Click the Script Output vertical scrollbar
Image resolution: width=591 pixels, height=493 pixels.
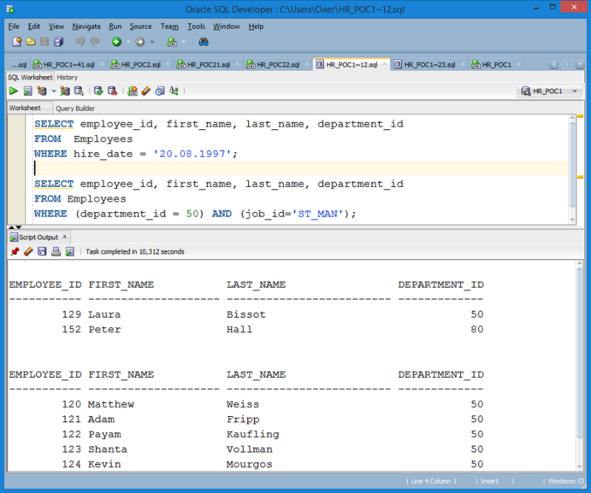[579, 366]
